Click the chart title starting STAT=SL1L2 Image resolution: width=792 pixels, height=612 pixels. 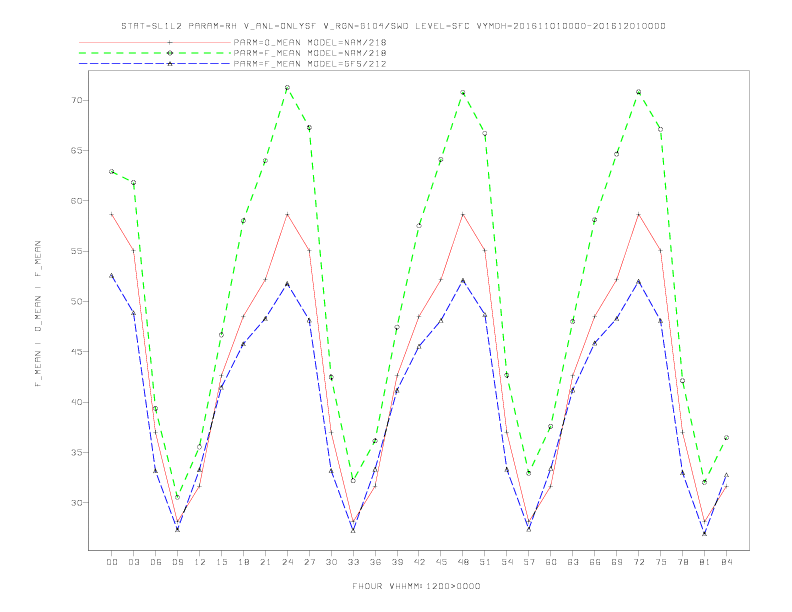pos(393,26)
